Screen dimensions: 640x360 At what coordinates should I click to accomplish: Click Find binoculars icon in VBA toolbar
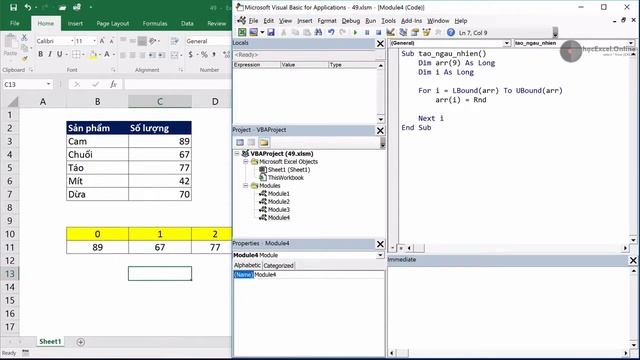point(318,32)
